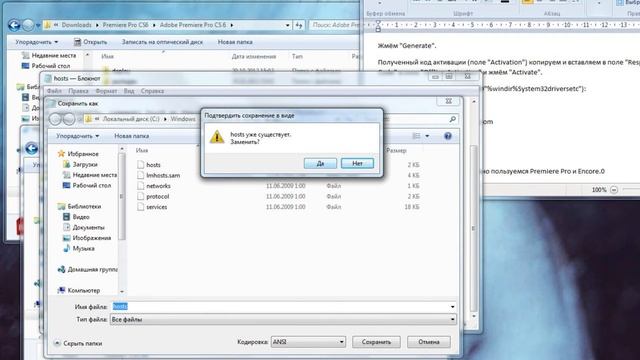Decline replacement with Нет button
Screen dimensions: 640x360
click(x=357, y=163)
